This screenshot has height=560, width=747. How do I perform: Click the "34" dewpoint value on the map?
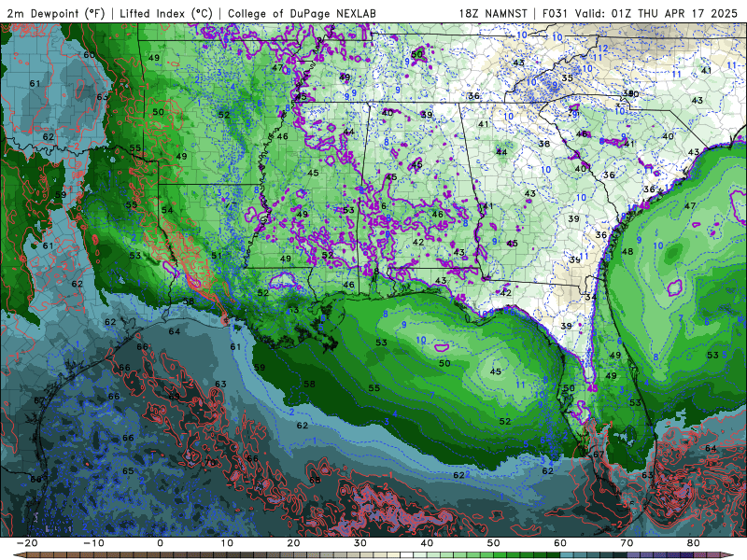(x=591, y=297)
